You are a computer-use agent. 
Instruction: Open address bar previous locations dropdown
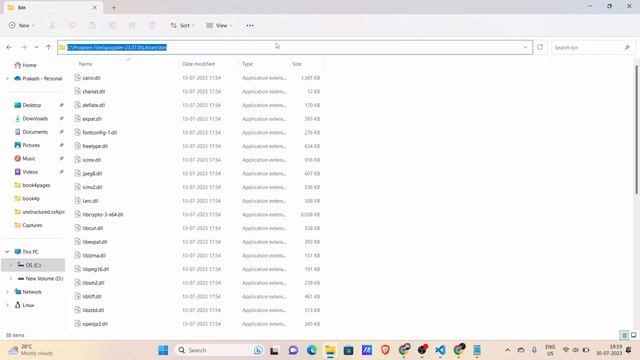coord(525,47)
